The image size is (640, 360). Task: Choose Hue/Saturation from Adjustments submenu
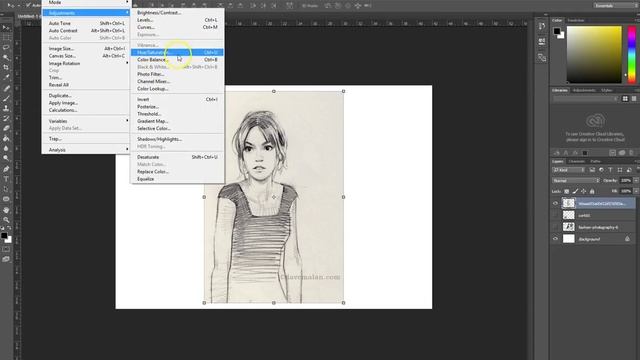[x=177, y=52]
